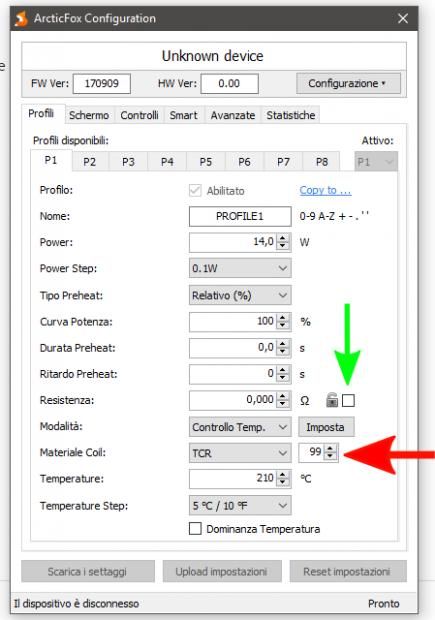Viewport: 435px width, 620px height.
Task: Decrease Resistenza with the down spinner
Action: (x=283, y=405)
